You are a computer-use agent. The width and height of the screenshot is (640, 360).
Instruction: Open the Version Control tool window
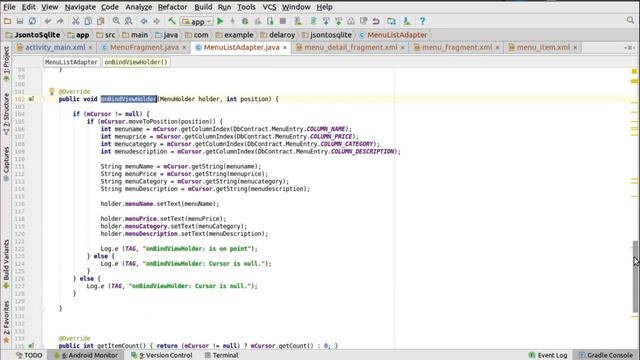pyautogui.click(x=162, y=355)
